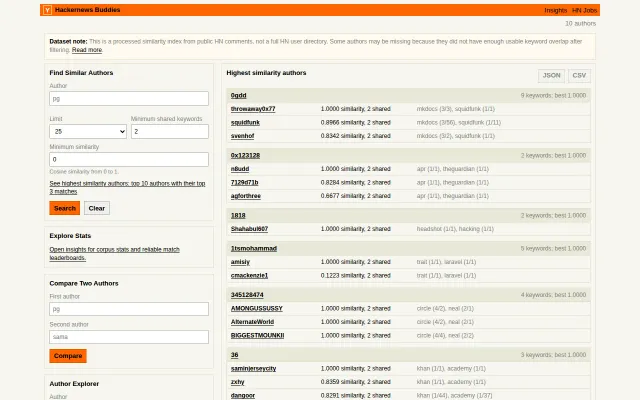Click 'headshot (1/1), hacking (1/1)' keywords text
The height and width of the screenshot is (400, 640).
click(455, 229)
